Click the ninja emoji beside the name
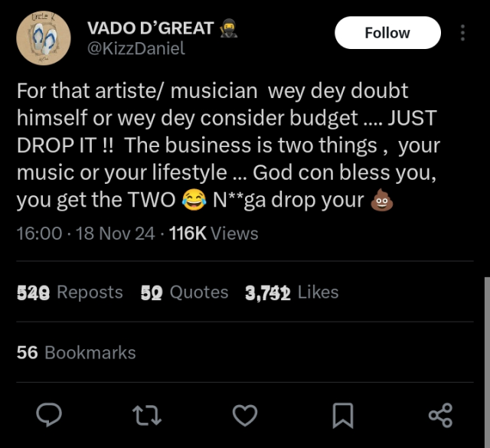This screenshot has width=490, height=448. [227, 28]
